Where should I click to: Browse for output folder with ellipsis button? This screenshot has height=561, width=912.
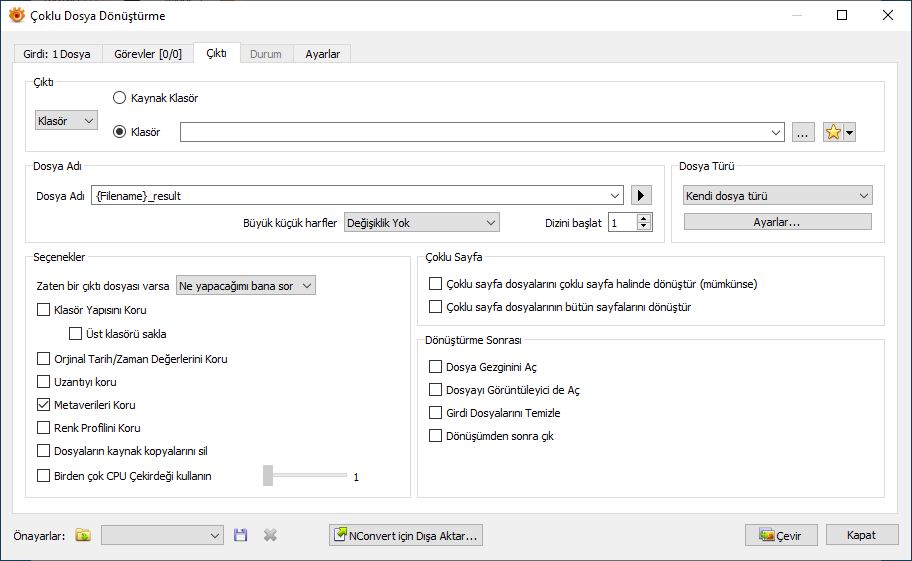pos(803,132)
